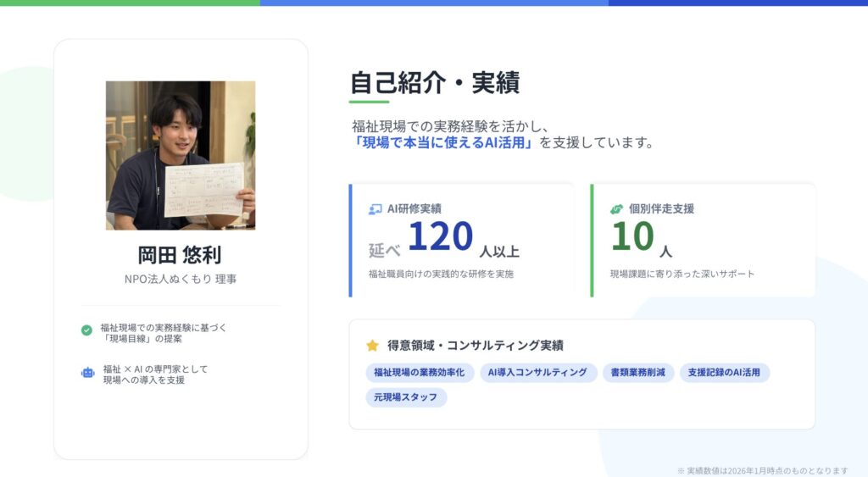Select the 支援記録のAI活用 tag
The width and height of the screenshot is (868, 477).
[x=724, y=373]
